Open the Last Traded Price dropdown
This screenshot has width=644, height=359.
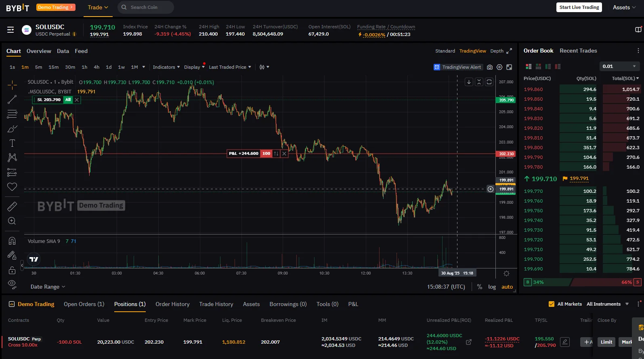(230, 67)
